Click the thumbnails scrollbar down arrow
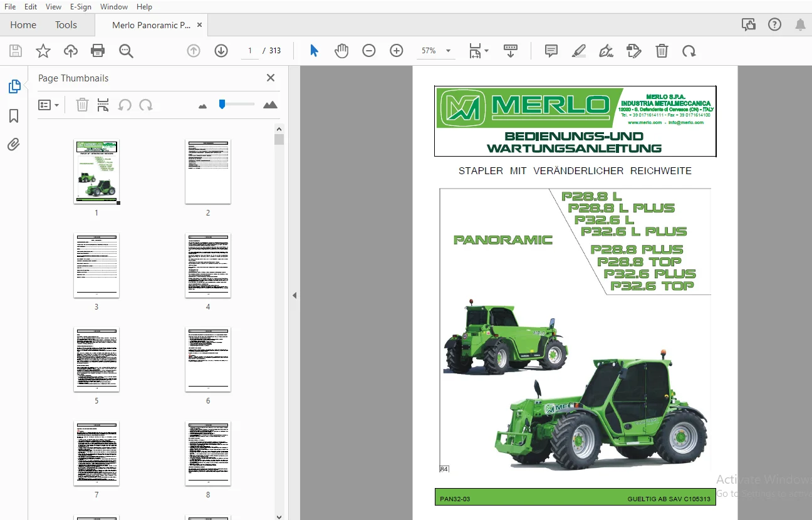Screen dimensions: 812x520 [x=279, y=516]
